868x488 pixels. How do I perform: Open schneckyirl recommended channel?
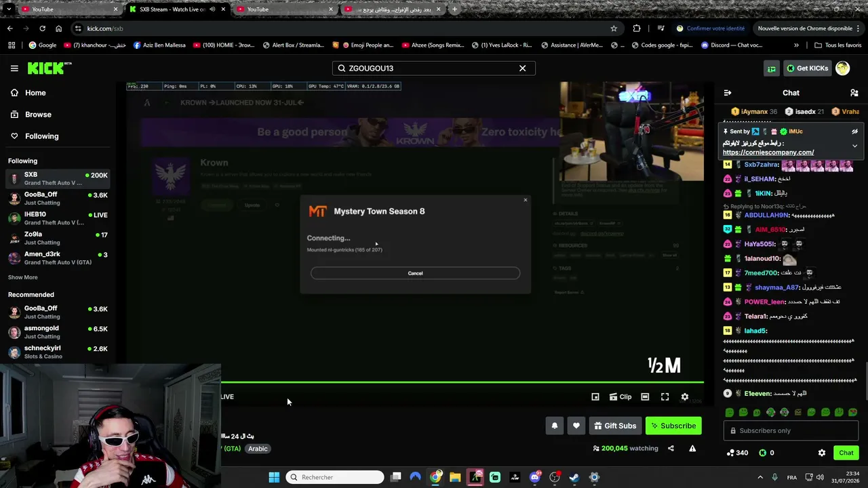58,352
